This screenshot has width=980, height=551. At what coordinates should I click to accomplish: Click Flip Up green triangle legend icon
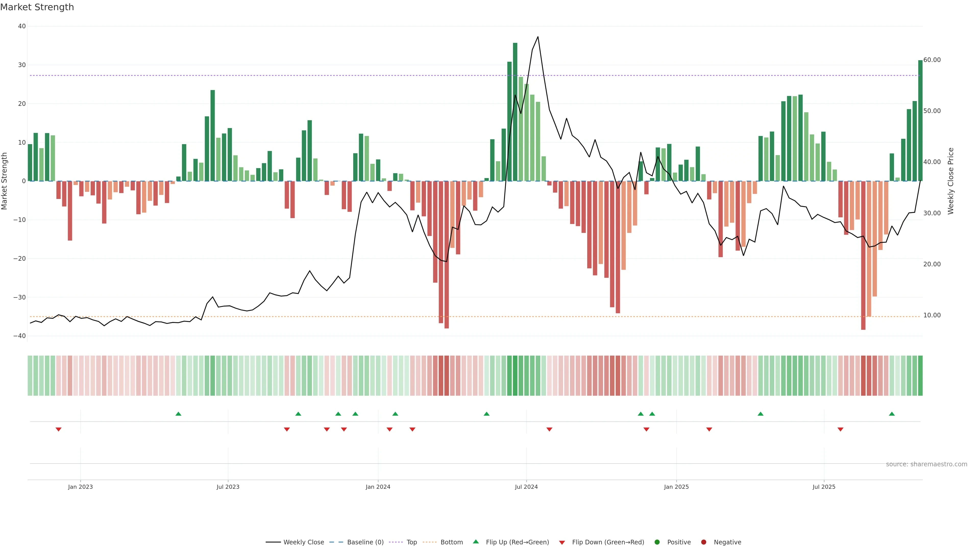tap(475, 542)
